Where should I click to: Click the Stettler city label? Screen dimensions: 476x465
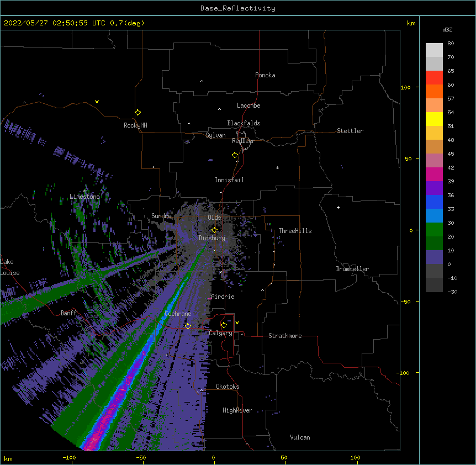point(350,131)
